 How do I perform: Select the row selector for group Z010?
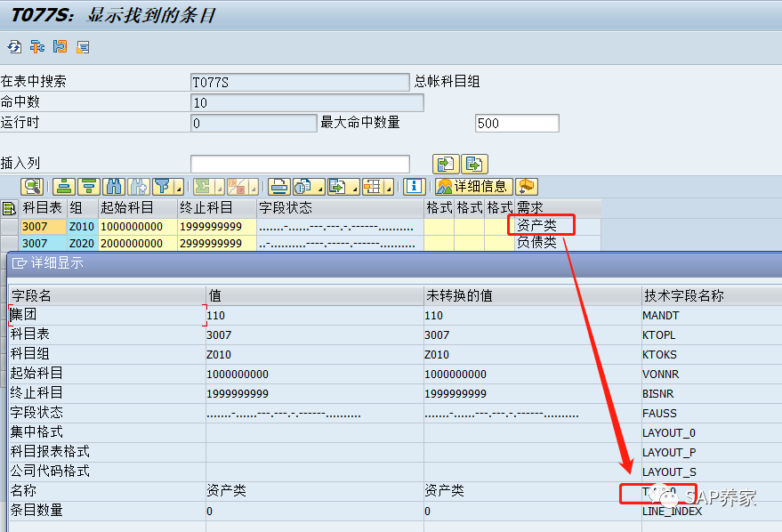9,226
